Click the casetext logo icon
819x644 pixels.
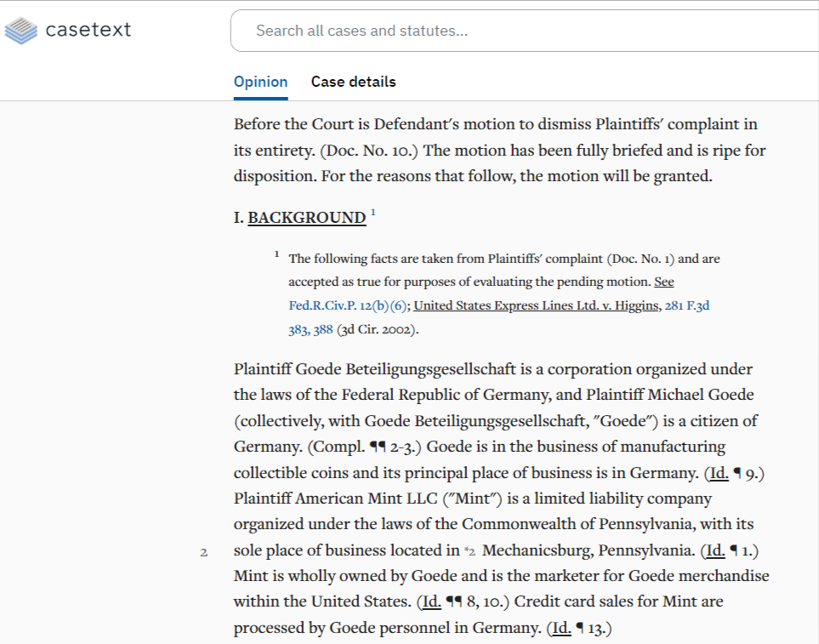pyautogui.click(x=21, y=31)
